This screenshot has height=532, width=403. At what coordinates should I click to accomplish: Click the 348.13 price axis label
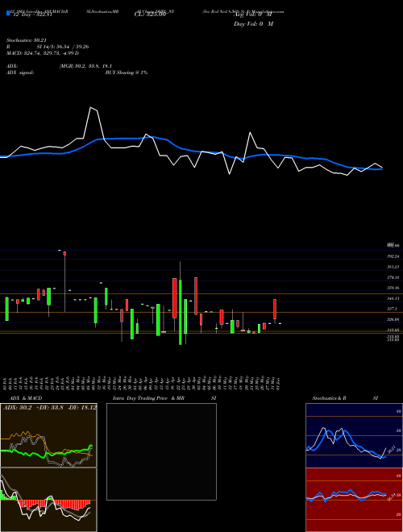click(393, 298)
